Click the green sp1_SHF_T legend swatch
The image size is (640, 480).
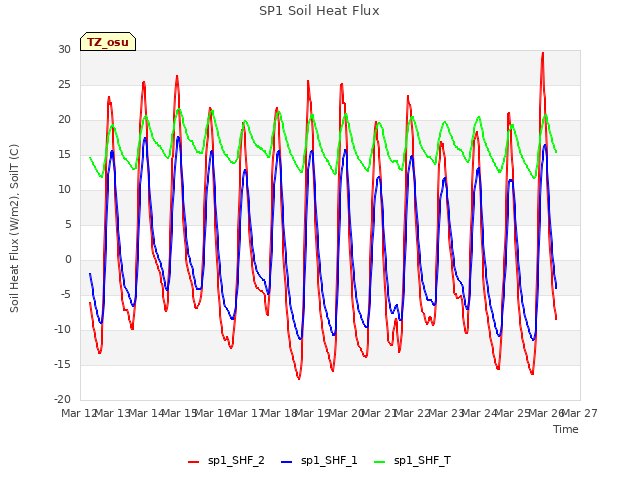tap(380, 462)
